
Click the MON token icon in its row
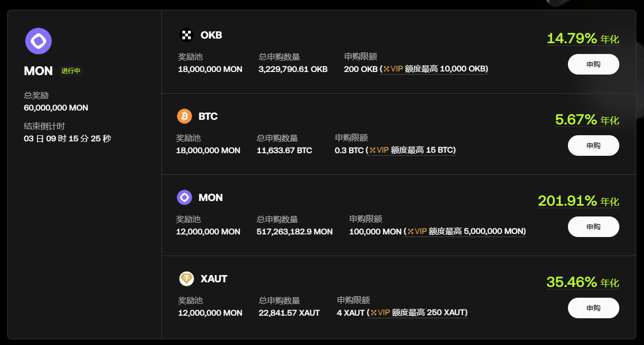[x=184, y=197]
